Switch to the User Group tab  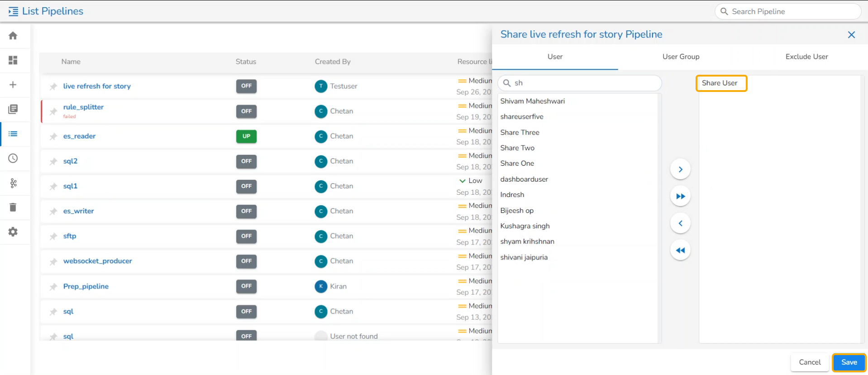coord(681,57)
